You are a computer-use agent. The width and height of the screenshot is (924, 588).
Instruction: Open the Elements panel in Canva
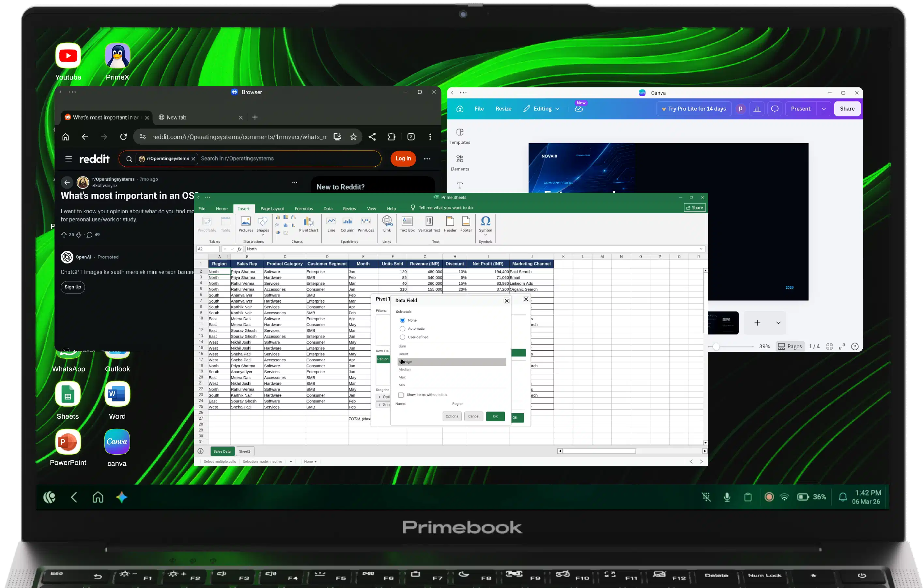[460, 163]
